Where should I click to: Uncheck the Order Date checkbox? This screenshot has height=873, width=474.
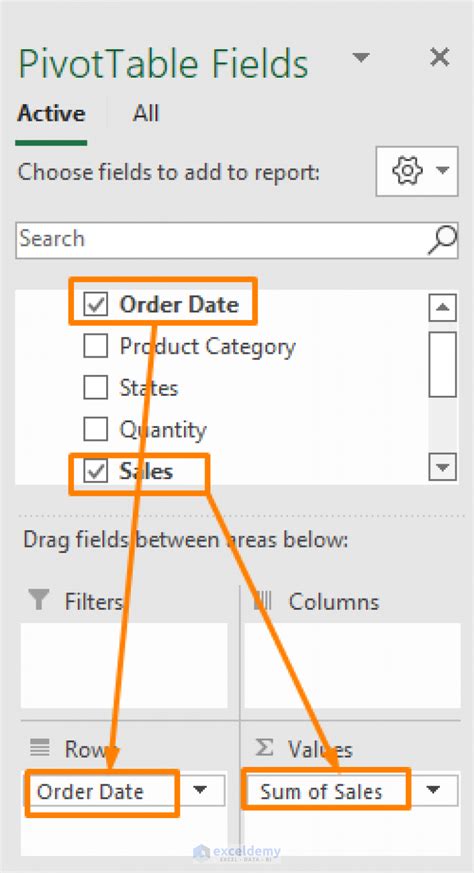(x=95, y=305)
